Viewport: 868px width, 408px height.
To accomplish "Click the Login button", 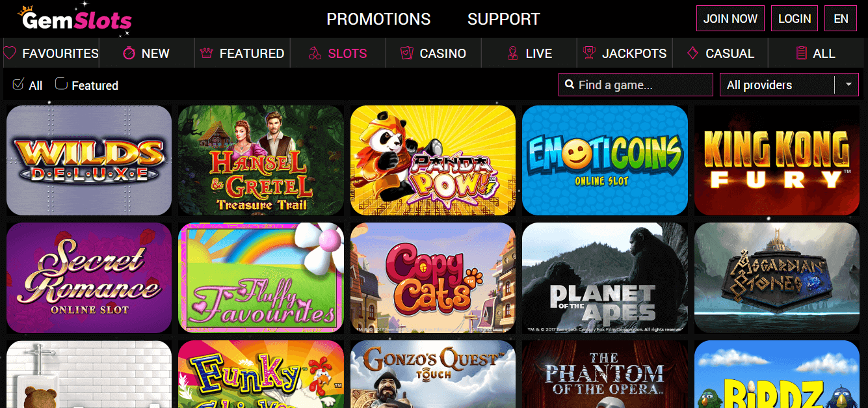I will [x=795, y=18].
